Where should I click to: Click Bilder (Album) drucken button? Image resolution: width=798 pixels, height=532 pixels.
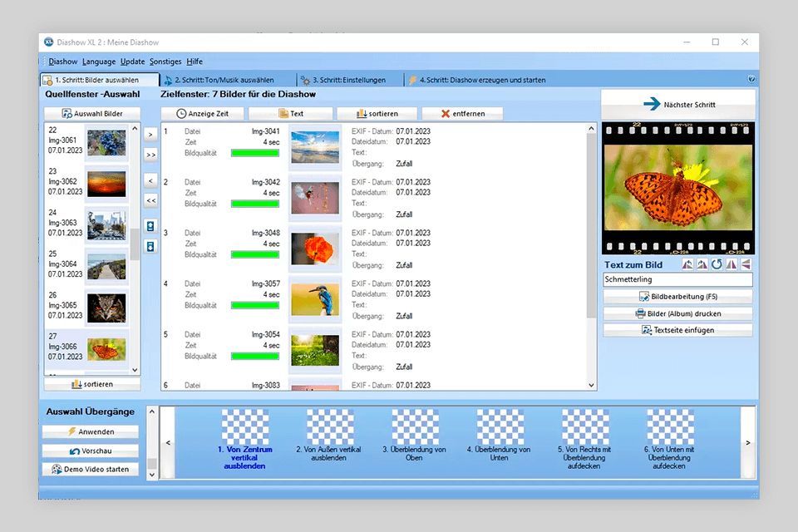tap(678, 313)
